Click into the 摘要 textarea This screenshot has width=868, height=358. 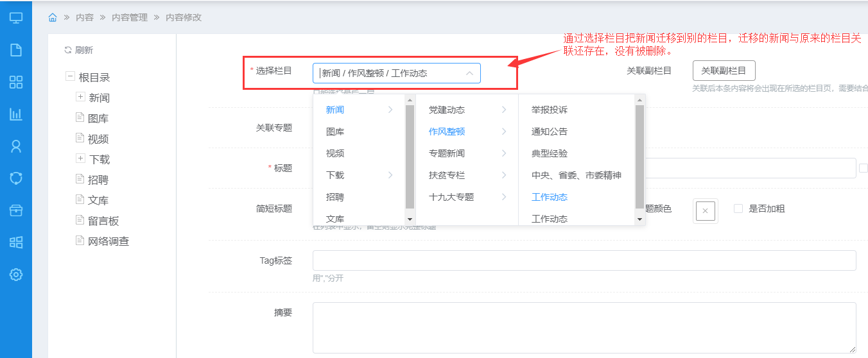(584, 328)
